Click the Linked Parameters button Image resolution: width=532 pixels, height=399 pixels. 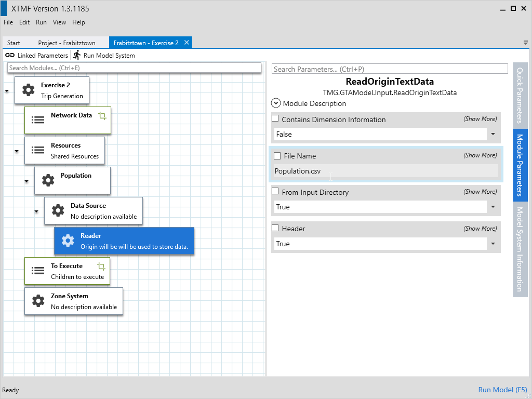[x=36, y=55]
